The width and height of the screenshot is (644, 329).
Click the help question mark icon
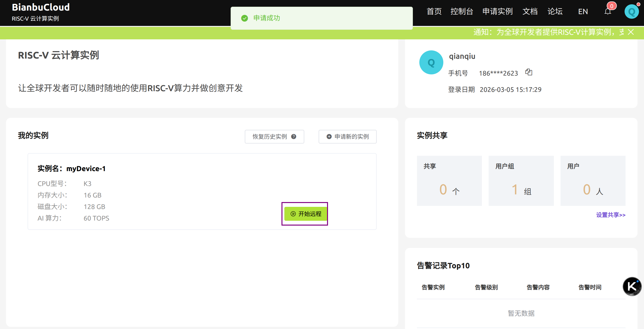pyautogui.click(x=294, y=137)
